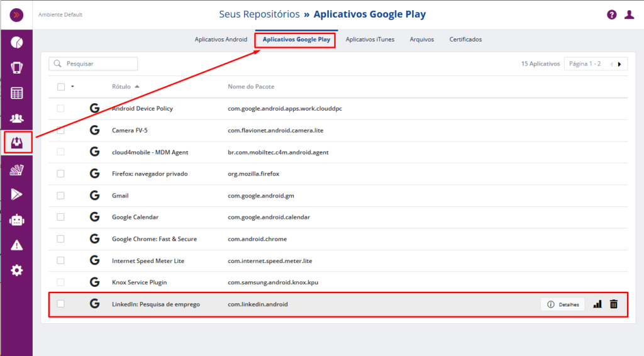Click the Pesquisar search field

[93, 64]
